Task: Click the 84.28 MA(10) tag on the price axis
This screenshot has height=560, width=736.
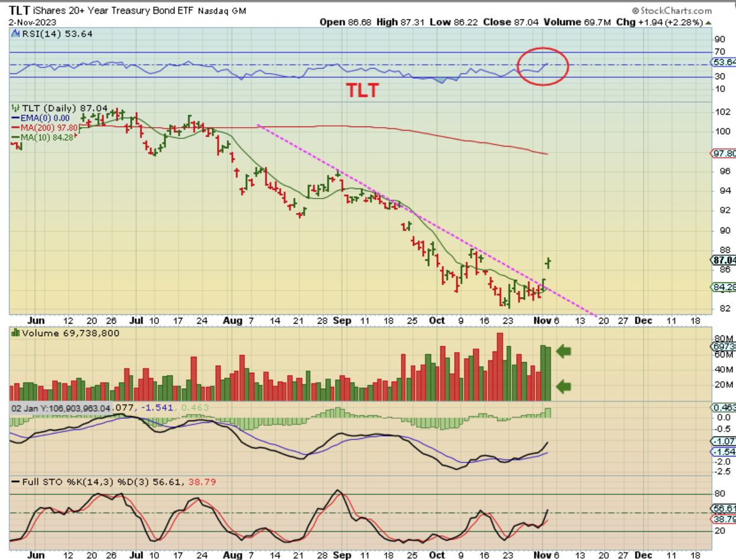Action: [x=724, y=287]
